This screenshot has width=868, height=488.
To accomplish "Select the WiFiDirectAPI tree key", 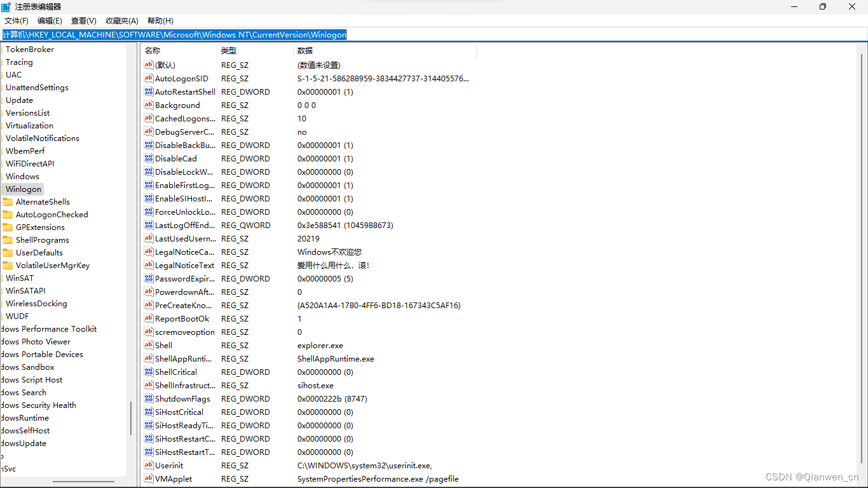I will pyautogui.click(x=30, y=164).
